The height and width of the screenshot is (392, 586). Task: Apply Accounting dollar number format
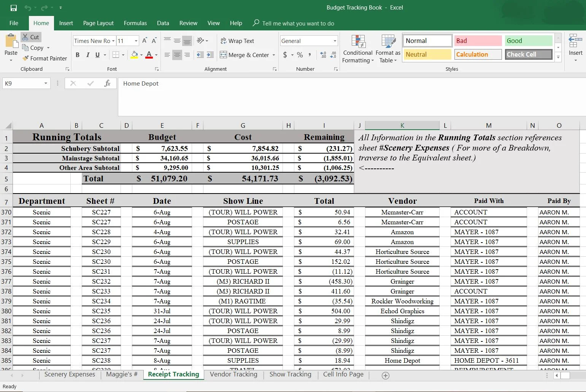(x=285, y=55)
